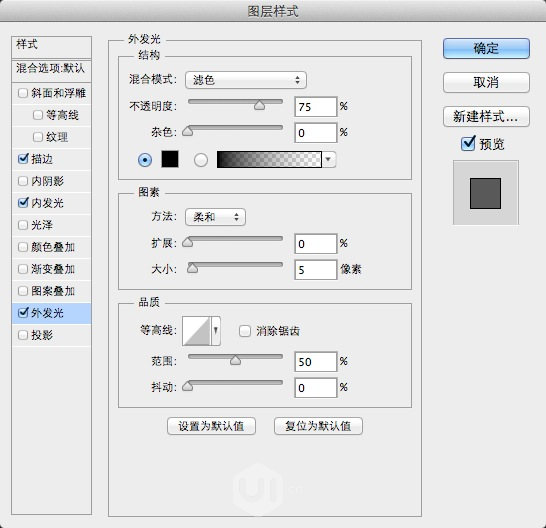
Task: Enable the 图案叠加 checkbox
Action: pyautogui.click(x=23, y=291)
